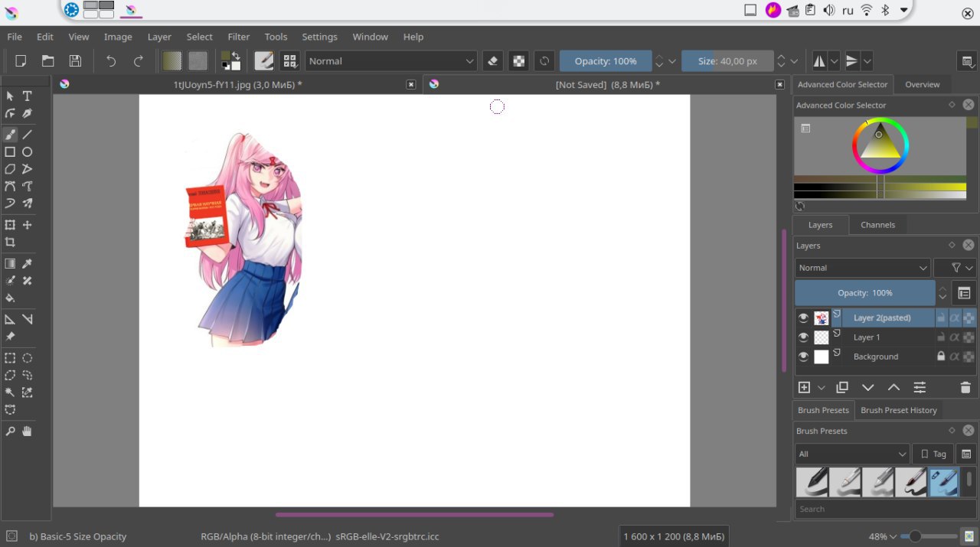Select the Measure tool

point(27,319)
